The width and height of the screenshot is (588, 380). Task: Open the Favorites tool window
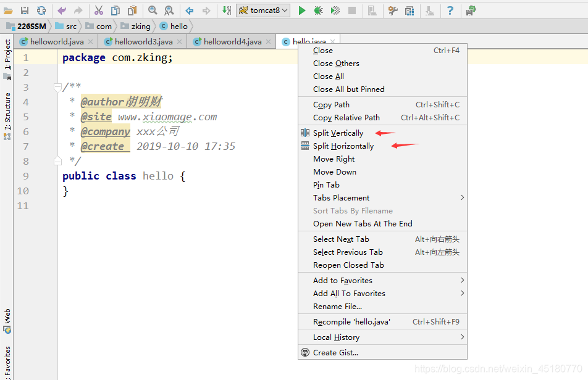click(7, 362)
